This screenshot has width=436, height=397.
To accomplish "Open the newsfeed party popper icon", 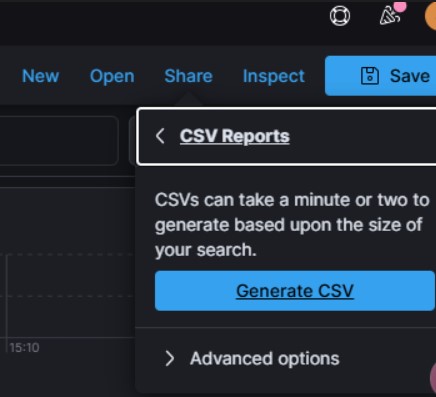I will 389,16.
